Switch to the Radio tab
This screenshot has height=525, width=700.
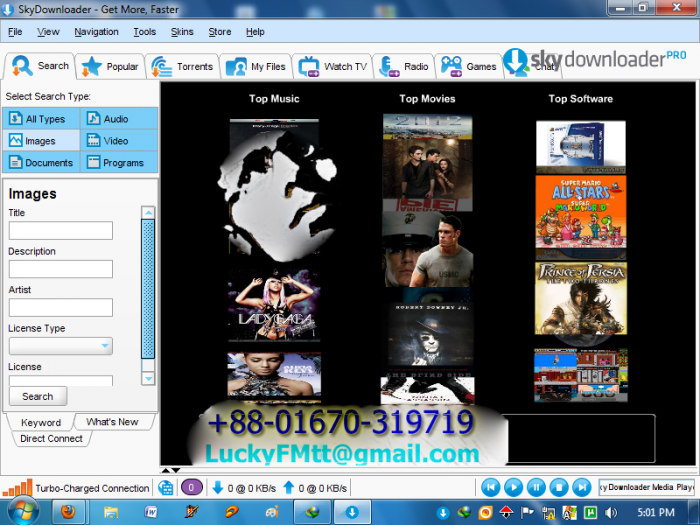404,67
